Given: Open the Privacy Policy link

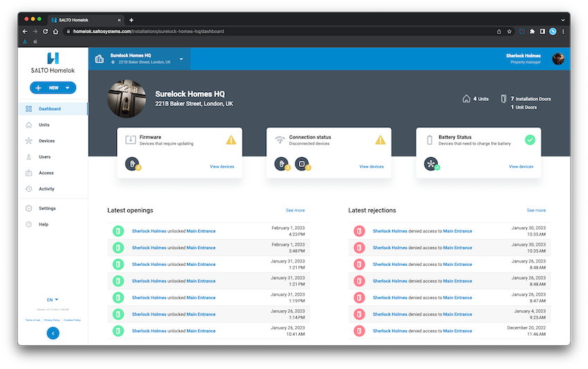Looking at the screenshot, I should (x=52, y=321).
